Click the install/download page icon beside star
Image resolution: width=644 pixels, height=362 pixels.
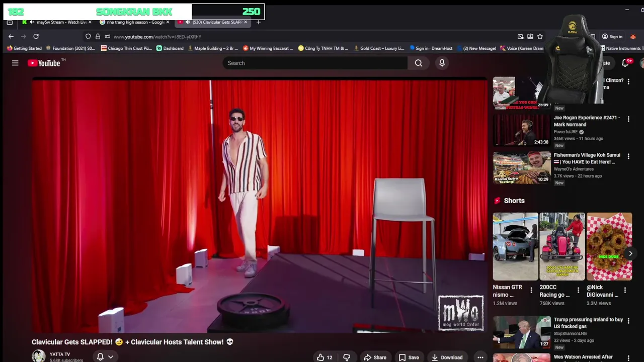pos(530,36)
